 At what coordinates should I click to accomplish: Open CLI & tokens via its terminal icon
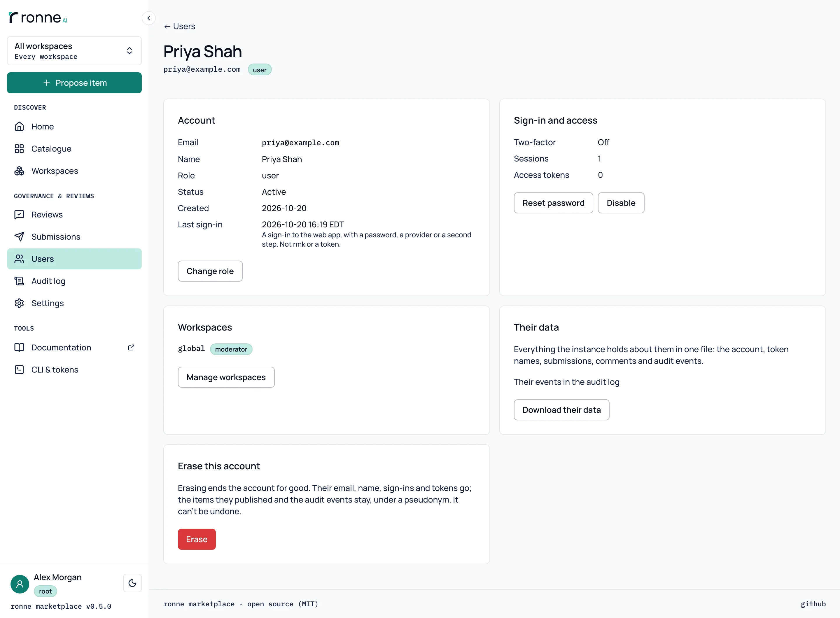(19, 369)
